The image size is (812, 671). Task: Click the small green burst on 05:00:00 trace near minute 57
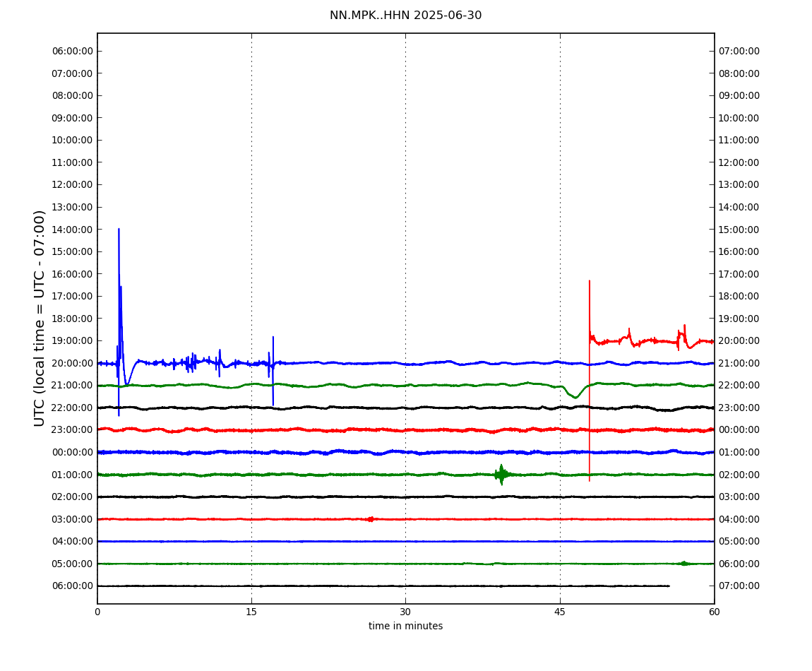(x=685, y=563)
